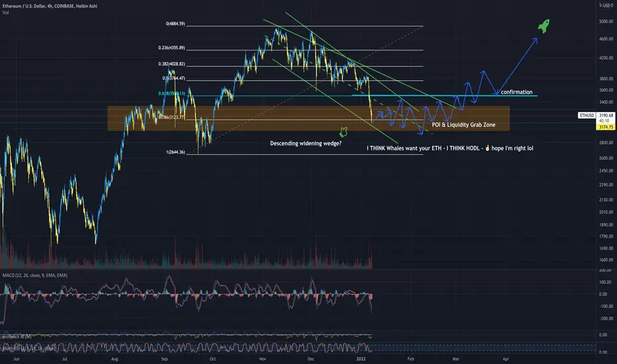Open the MACD indicator legend

[34, 275]
